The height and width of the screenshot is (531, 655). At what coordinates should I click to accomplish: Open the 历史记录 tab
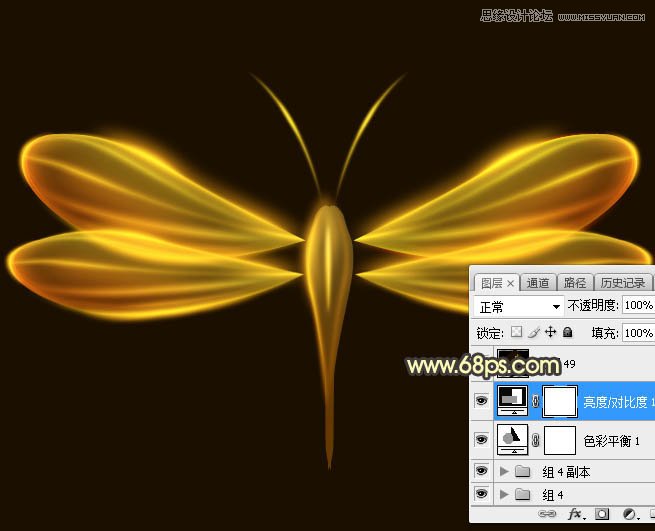coord(621,283)
